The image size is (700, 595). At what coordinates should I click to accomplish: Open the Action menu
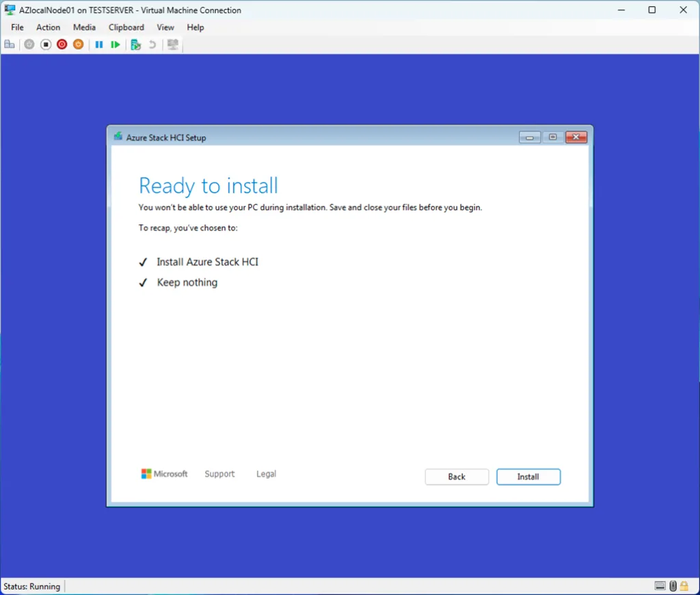click(48, 27)
